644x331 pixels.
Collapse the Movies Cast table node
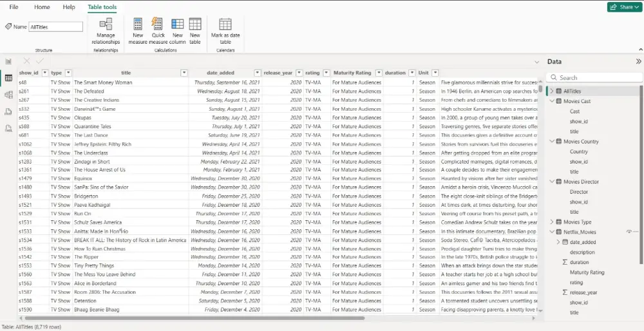[552, 101]
